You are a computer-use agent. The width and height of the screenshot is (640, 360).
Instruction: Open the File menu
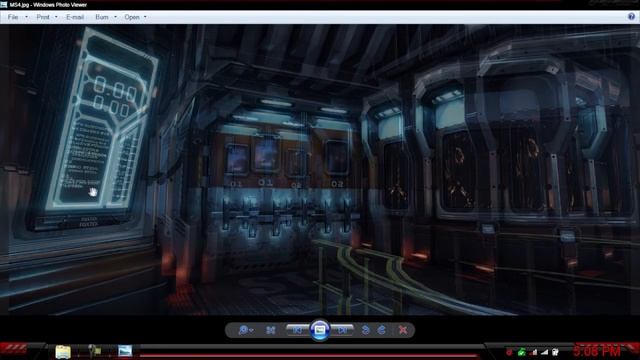click(13, 17)
